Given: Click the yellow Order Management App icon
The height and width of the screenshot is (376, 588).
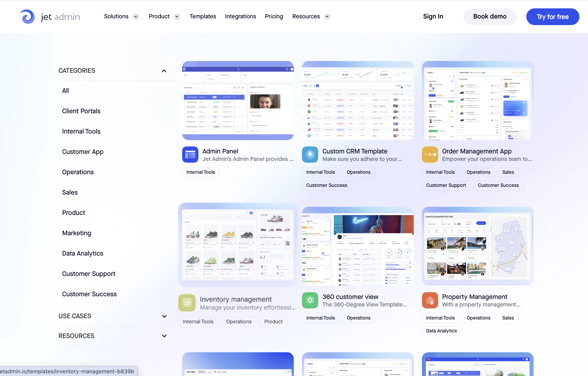Looking at the screenshot, I should [x=430, y=155].
